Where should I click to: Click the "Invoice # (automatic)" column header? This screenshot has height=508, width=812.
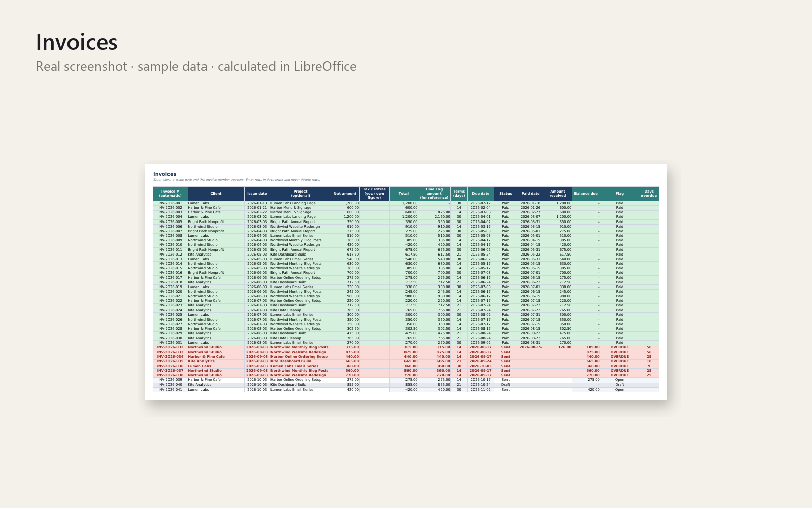pyautogui.click(x=171, y=194)
